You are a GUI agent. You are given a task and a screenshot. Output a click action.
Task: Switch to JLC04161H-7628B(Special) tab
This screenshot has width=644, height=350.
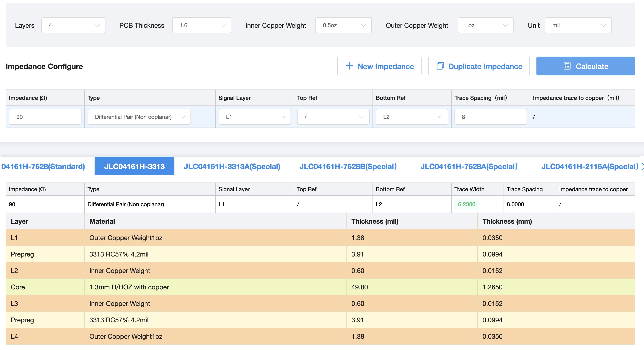tap(348, 166)
